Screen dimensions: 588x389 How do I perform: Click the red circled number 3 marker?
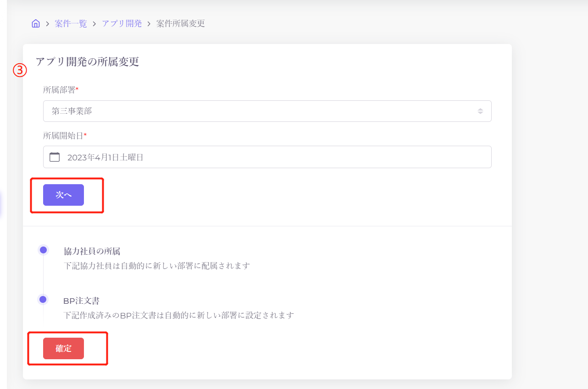tap(20, 70)
